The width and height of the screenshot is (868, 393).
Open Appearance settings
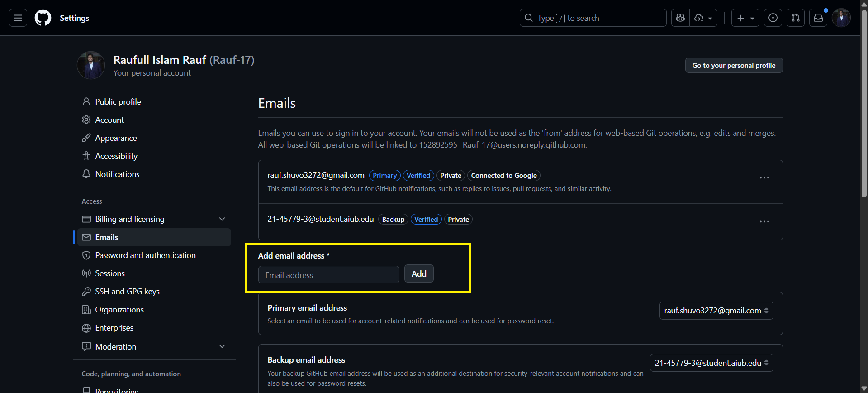[154, 138]
